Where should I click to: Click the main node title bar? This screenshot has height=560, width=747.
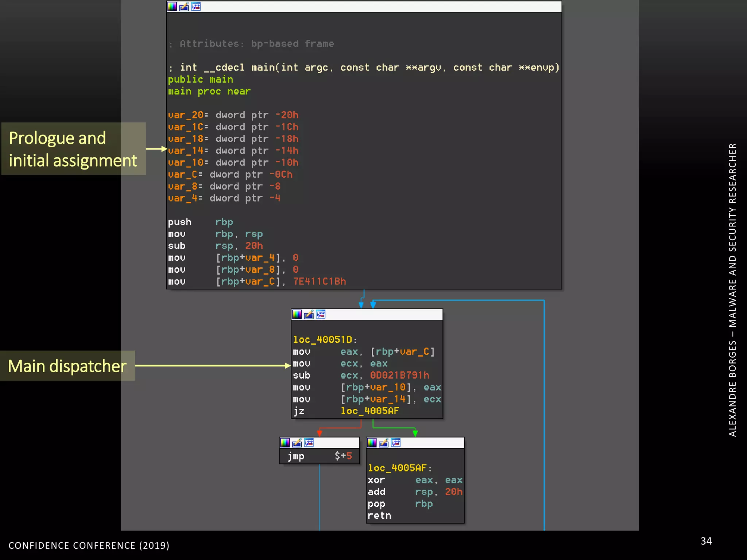[364, 7]
